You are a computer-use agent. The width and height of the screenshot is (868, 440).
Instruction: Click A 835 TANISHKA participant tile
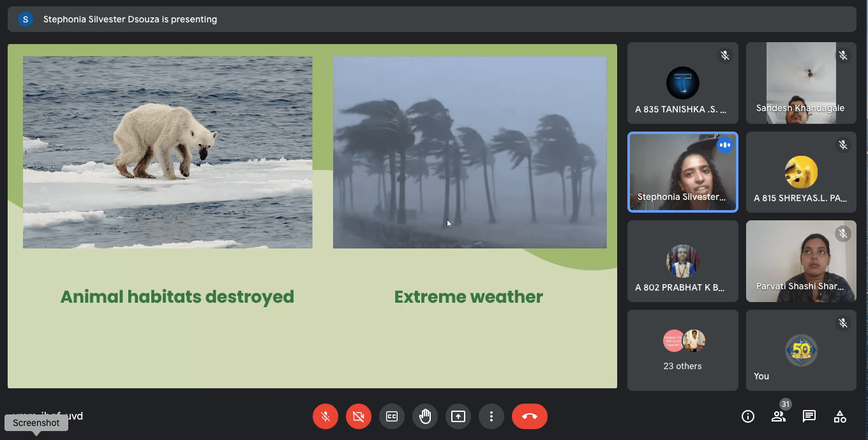(x=682, y=83)
